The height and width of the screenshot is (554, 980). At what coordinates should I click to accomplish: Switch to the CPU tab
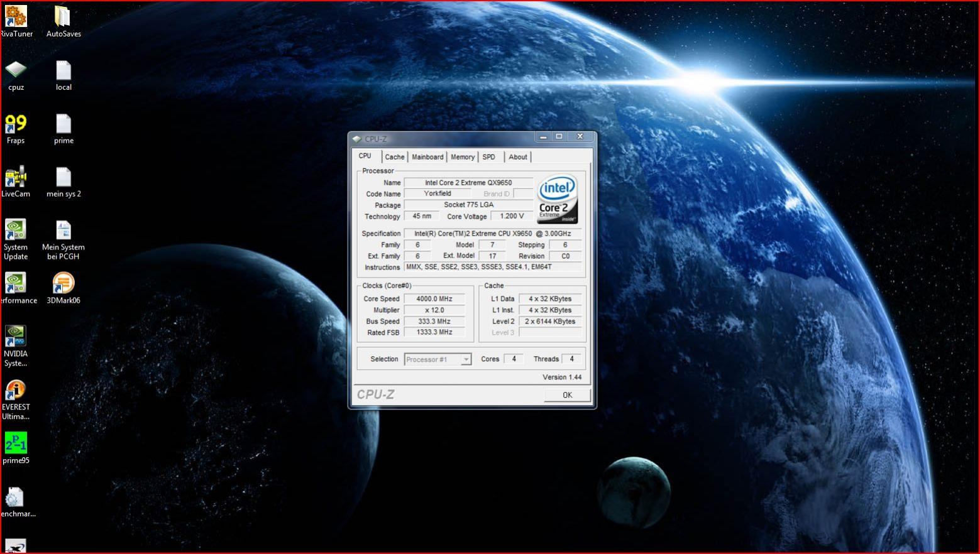365,156
